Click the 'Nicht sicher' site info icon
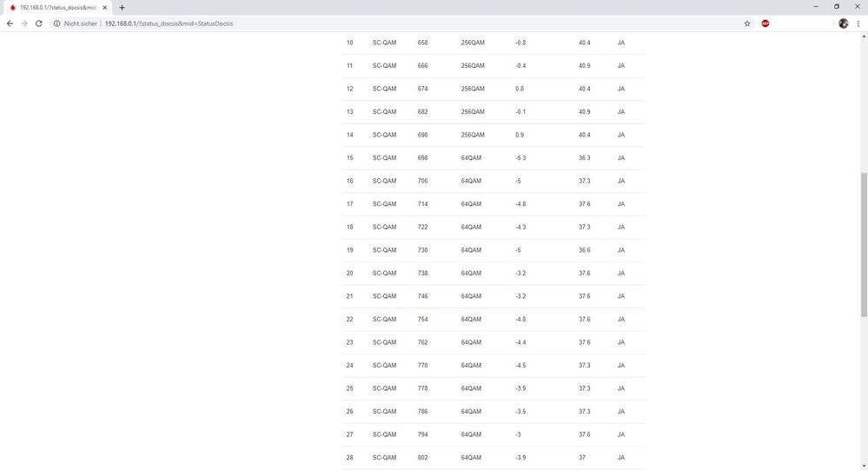This screenshot has width=868, height=470. tap(56, 23)
